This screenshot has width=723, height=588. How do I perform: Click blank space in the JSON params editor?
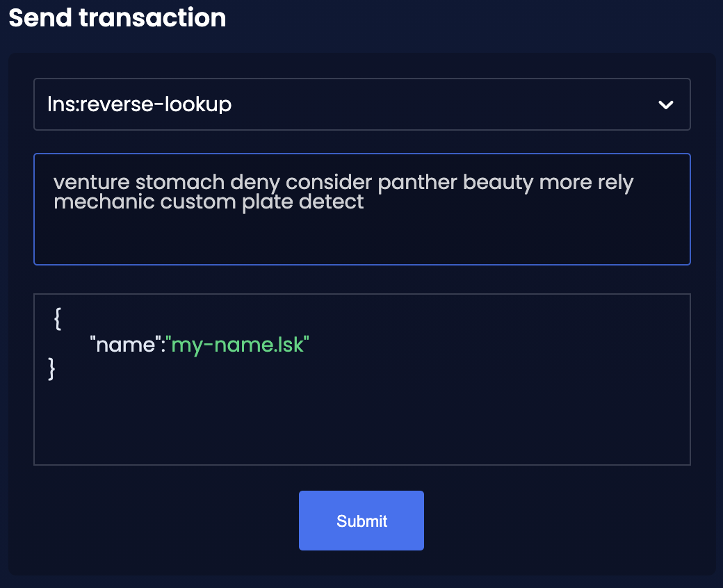coord(362,419)
